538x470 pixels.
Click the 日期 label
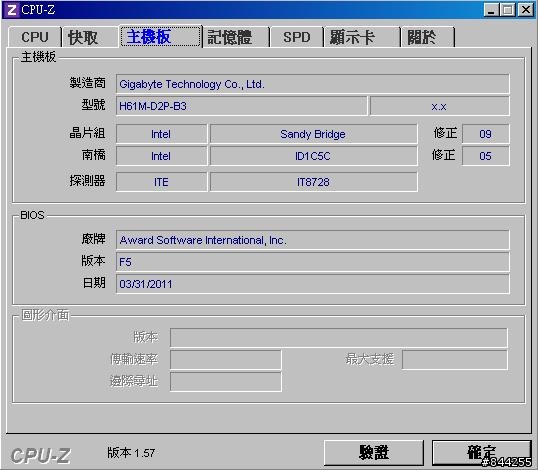94,283
